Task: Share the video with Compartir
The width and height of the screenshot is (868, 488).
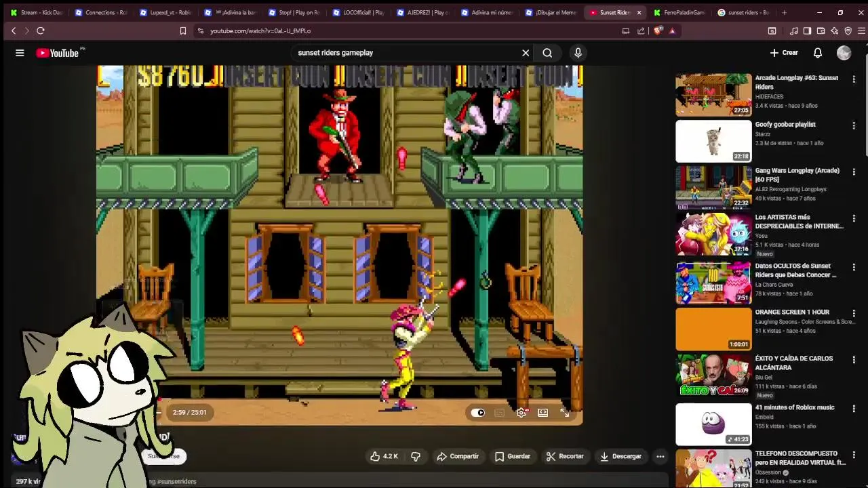Action: click(458, 456)
